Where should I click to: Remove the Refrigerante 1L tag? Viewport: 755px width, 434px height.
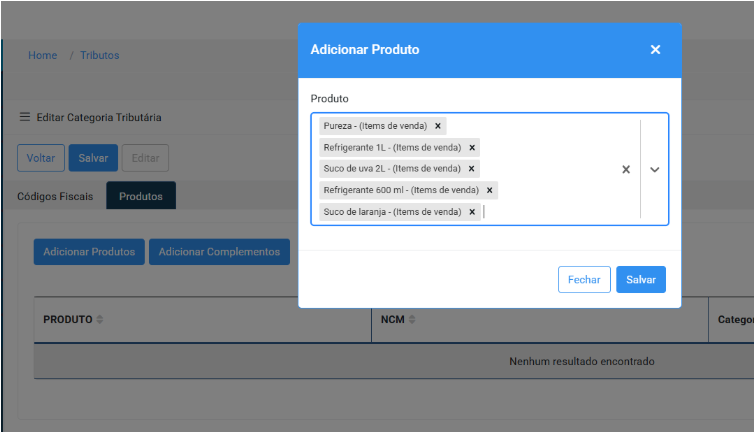472,148
